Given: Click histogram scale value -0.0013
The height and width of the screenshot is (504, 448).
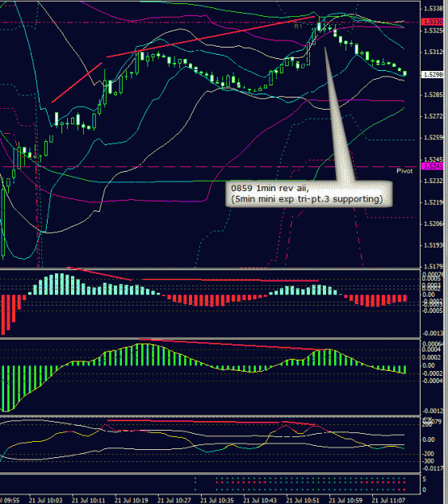Looking at the screenshot, I should pyautogui.click(x=433, y=333).
